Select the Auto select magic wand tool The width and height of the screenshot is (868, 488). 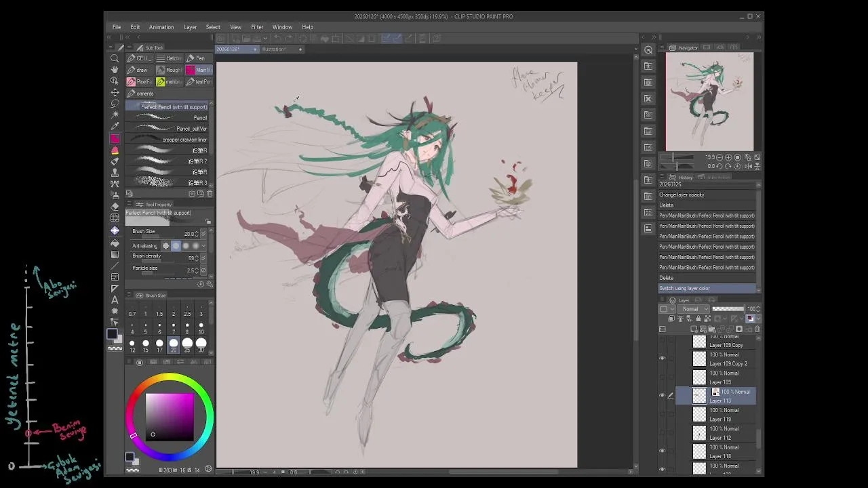pos(115,116)
